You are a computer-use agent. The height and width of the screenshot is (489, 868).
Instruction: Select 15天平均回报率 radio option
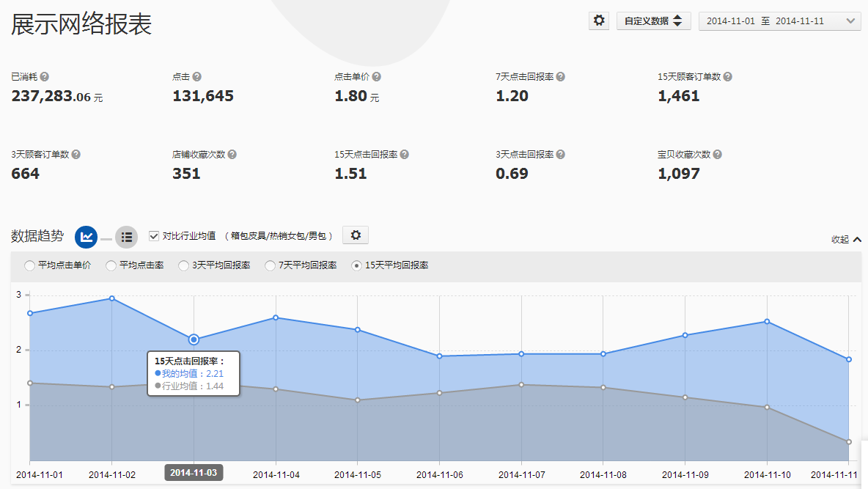coord(357,265)
